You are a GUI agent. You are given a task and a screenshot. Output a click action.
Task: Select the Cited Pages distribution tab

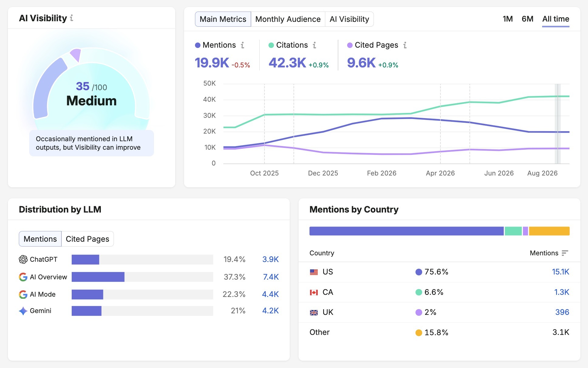tap(87, 239)
